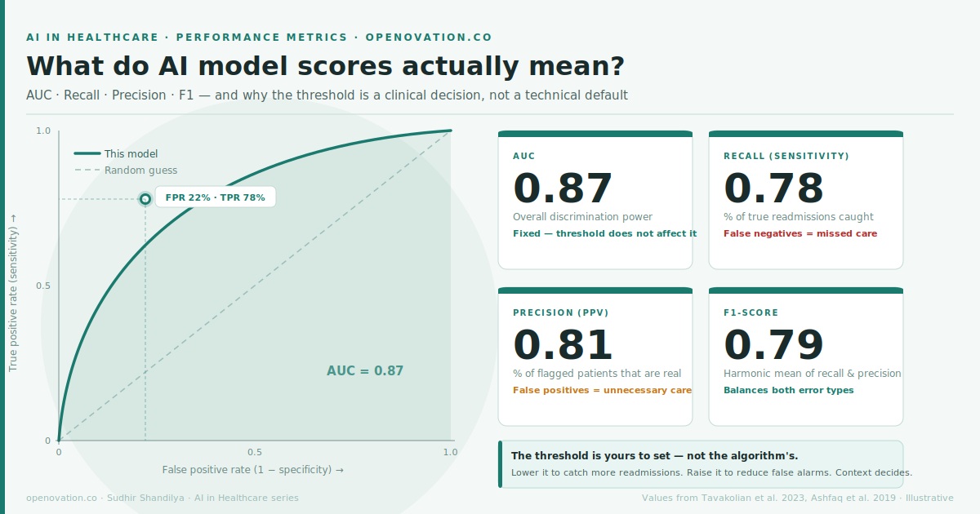Image resolution: width=980 pixels, height=514 pixels.
Task: Click the 'threshold is yours to set' callout
Action: (702, 463)
